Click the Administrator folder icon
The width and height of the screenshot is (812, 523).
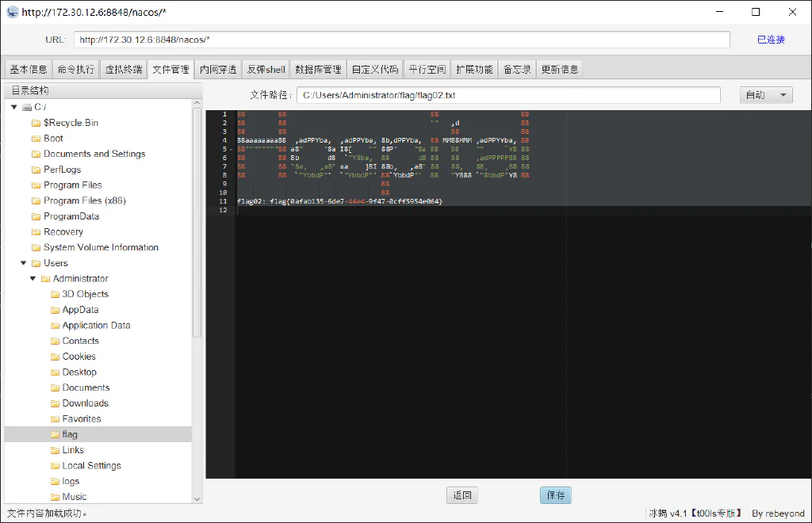tap(45, 279)
